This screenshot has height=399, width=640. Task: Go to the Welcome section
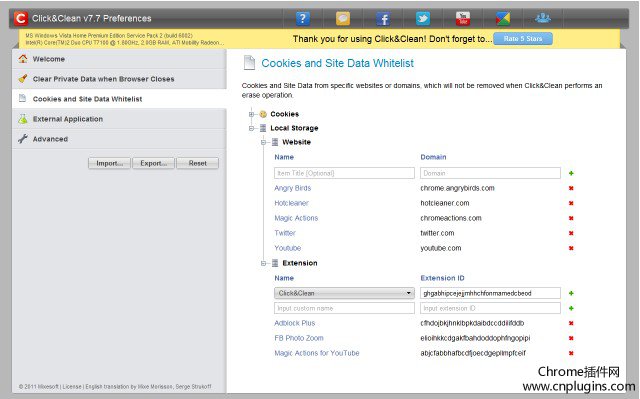pos(119,59)
